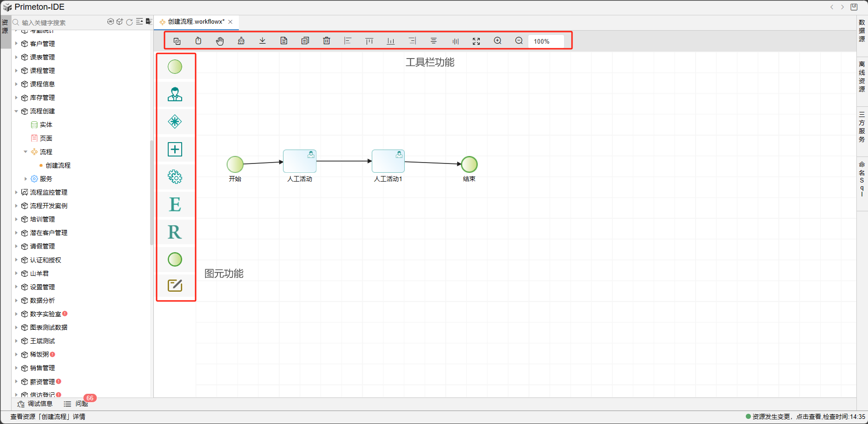Expand the 服务 folder arrow
Screen dimensions: 868x424
(x=26, y=179)
